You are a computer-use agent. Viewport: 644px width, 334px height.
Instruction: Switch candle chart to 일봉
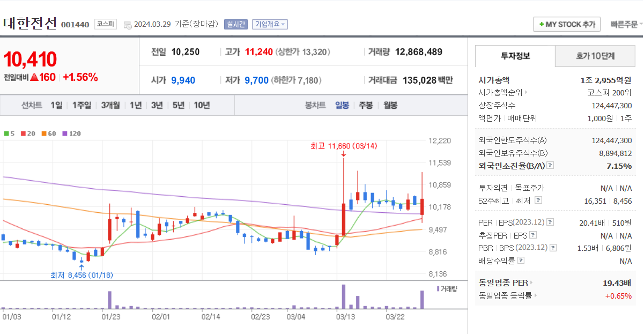coord(342,105)
